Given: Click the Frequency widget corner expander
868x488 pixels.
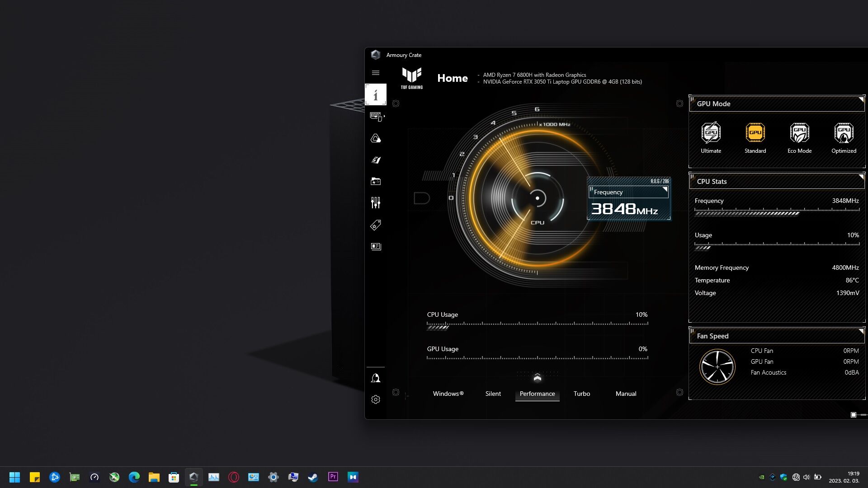Looking at the screenshot, I should point(665,189).
